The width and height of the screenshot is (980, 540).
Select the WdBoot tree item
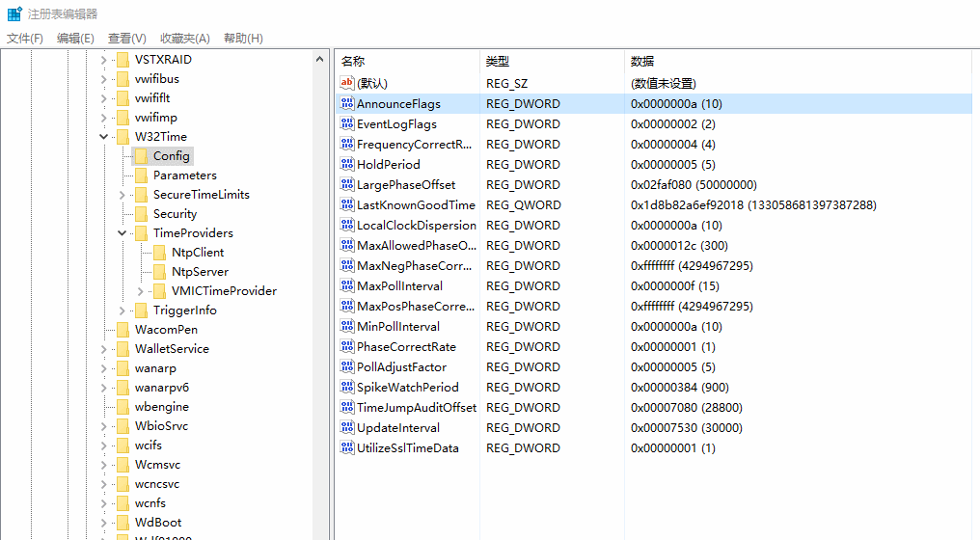coord(158,522)
